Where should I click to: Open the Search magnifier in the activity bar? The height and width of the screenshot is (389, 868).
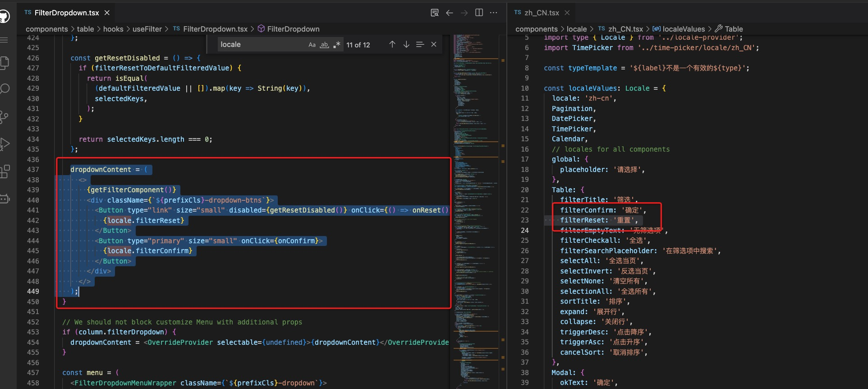5,89
